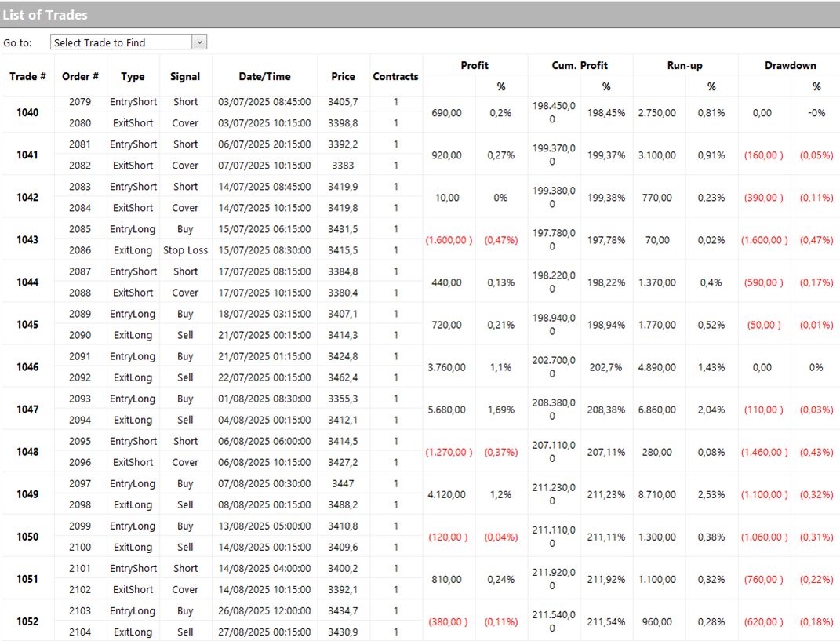Click order number 2095 cell
Viewport: 840px width, 641px height.
[80, 441]
